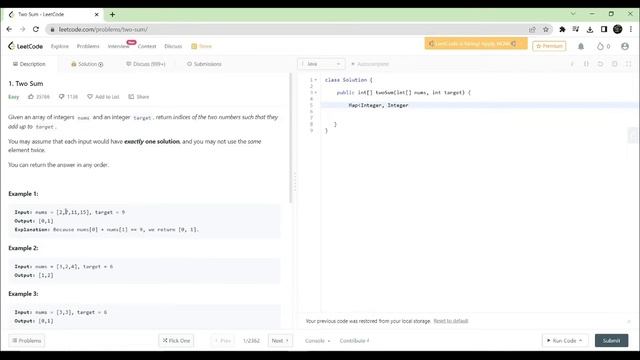
Task: Toggle Autocomplete in the editor
Action: tap(370, 64)
